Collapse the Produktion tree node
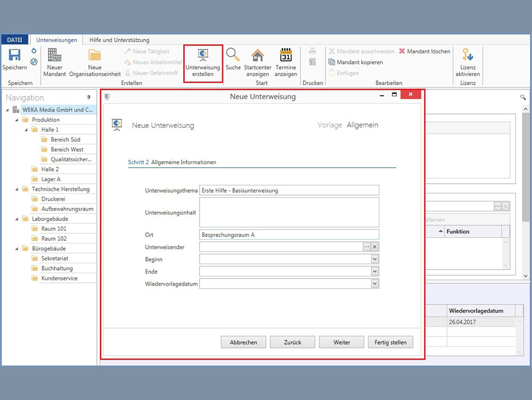The width and height of the screenshot is (532, 400). point(17,120)
